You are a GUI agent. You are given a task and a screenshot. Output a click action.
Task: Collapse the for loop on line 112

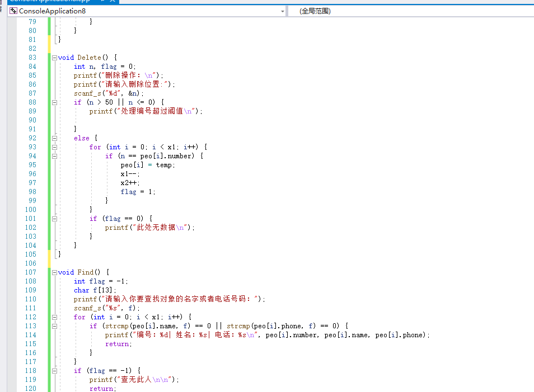click(x=54, y=317)
